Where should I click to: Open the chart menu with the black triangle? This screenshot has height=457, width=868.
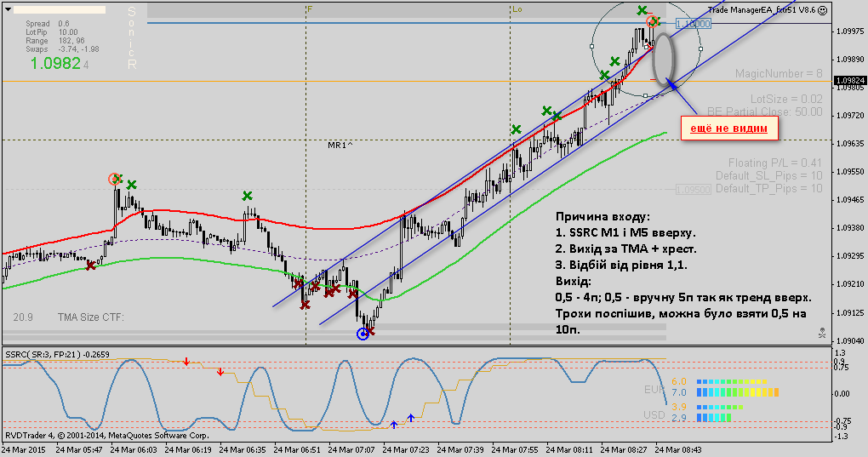point(9,9)
